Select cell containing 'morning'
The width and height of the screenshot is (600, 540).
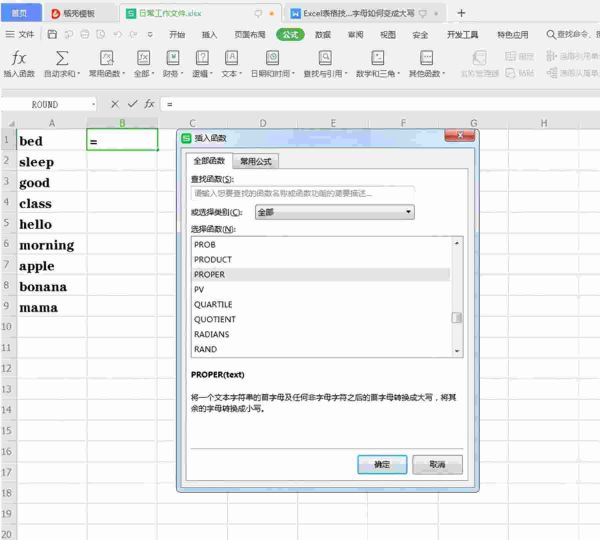tap(52, 245)
